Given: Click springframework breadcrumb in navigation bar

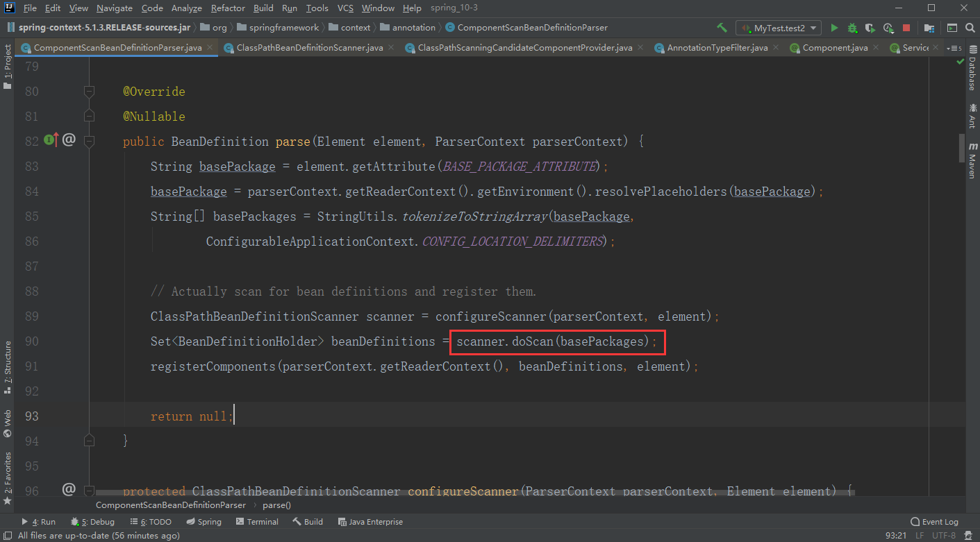Looking at the screenshot, I should pyautogui.click(x=278, y=28).
